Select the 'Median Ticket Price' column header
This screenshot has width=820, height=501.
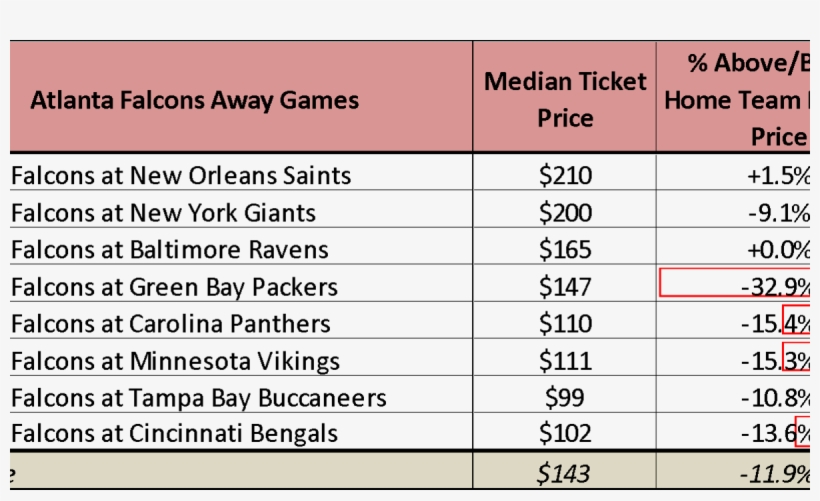point(565,99)
